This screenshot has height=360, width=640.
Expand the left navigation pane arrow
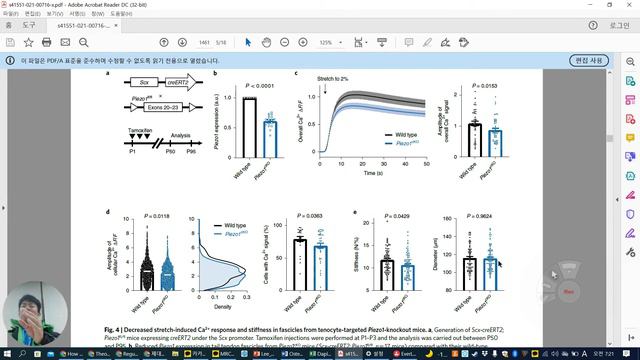[3, 208]
